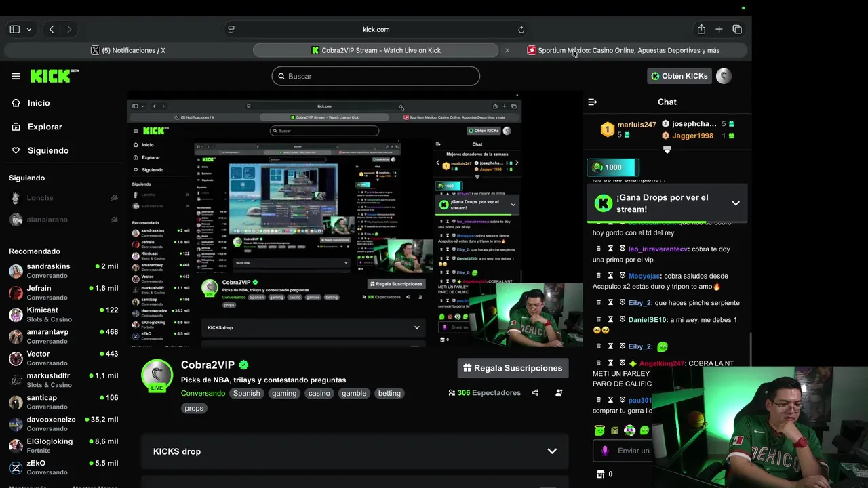This screenshot has width=868, height=488.
Task: Open Vector recommended channel
Action: click(x=63, y=358)
